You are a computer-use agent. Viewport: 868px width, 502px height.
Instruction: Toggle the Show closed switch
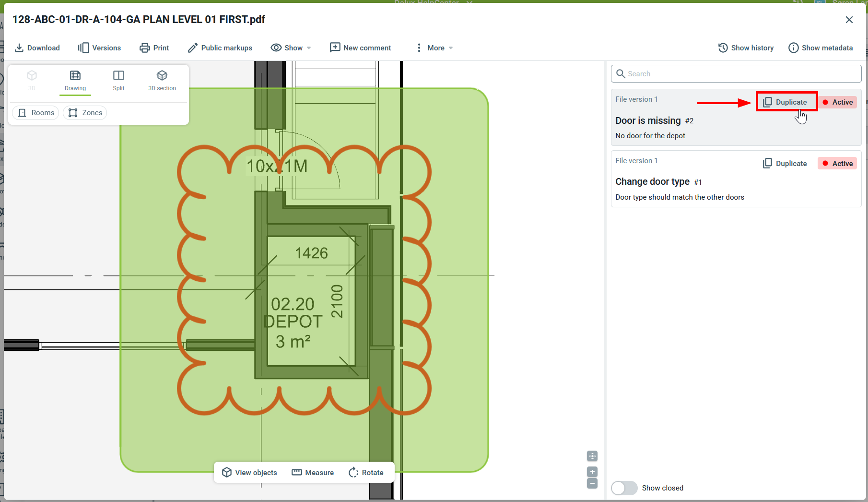(624, 488)
